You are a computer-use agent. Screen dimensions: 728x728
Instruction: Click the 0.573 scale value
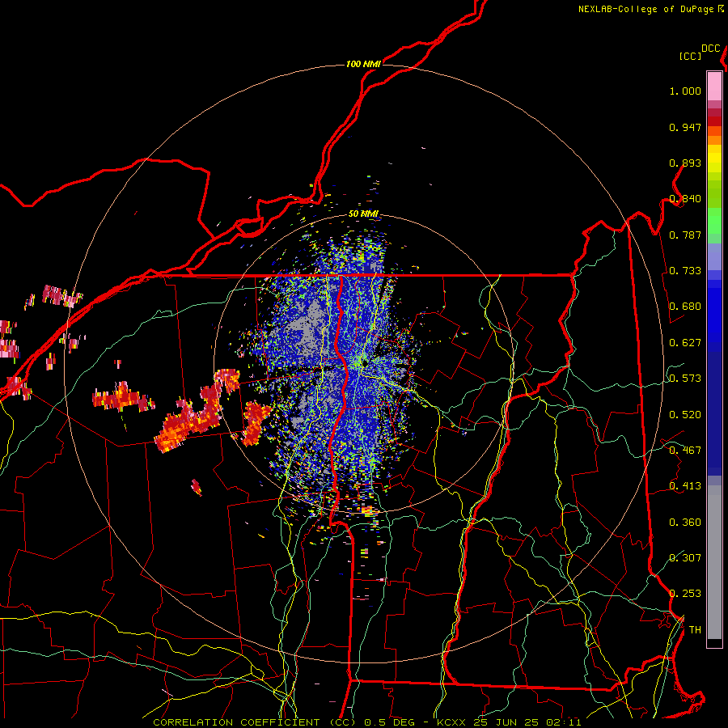(x=685, y=379)
